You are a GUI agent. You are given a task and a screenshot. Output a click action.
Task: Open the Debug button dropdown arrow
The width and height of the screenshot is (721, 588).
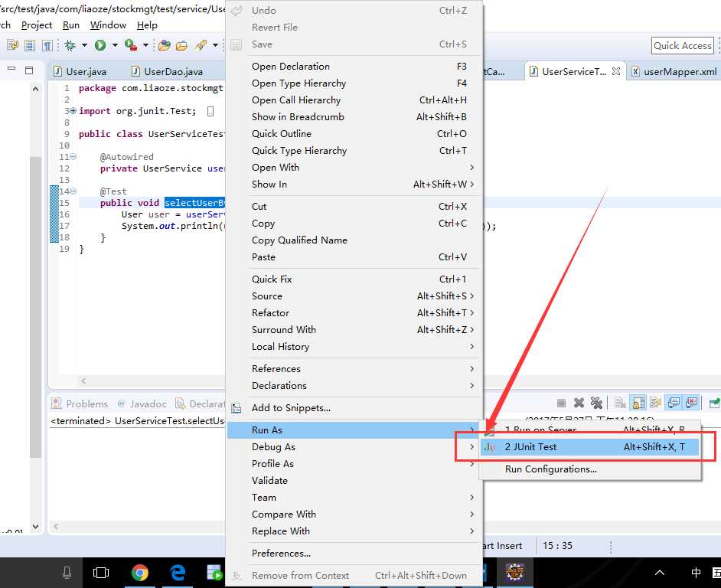[84, 46]
